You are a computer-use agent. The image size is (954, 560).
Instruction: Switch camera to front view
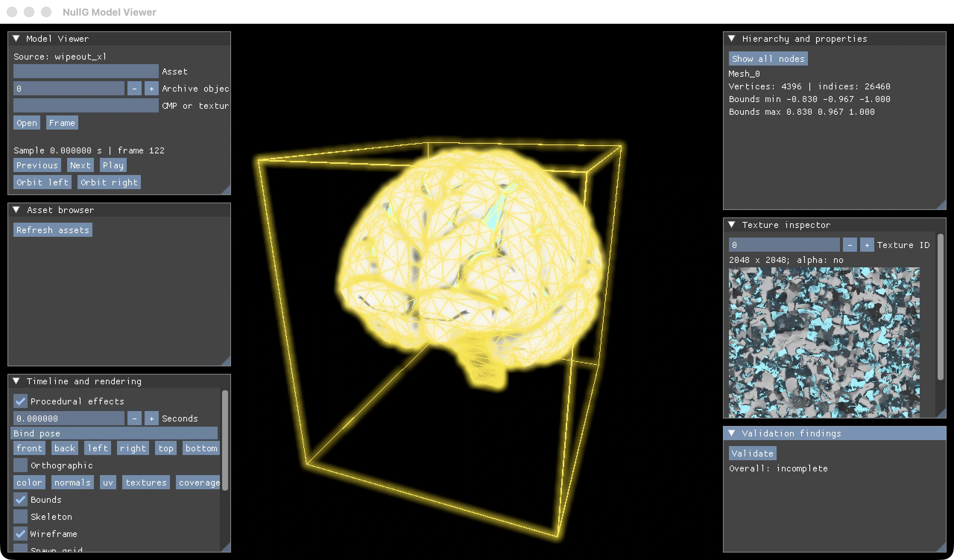click(x=29, y=448)
